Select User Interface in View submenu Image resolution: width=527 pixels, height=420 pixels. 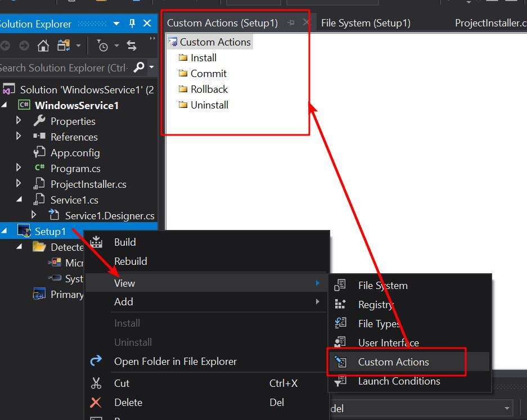409,342
